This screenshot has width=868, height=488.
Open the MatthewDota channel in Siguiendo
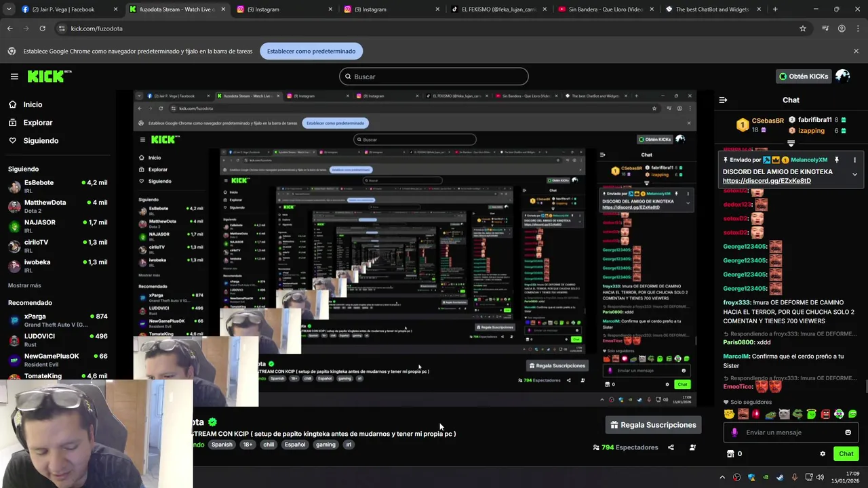coord(58,206)
